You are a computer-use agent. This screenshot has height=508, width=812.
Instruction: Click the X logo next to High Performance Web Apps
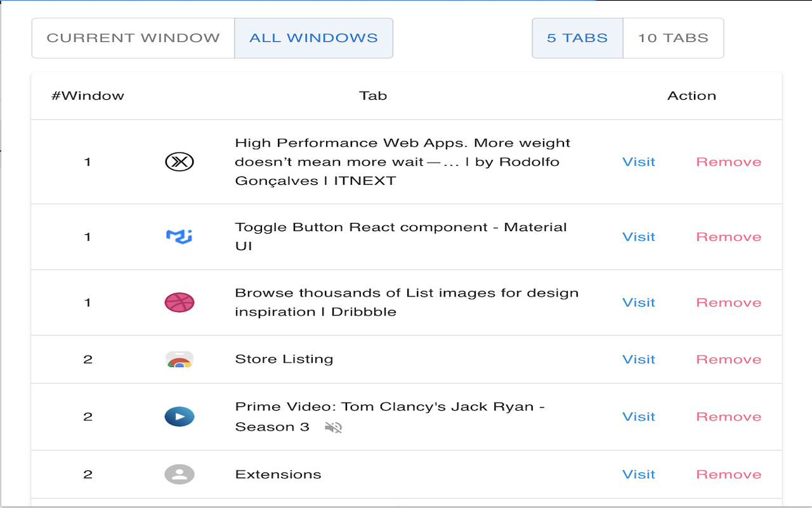tap(180, 162)
